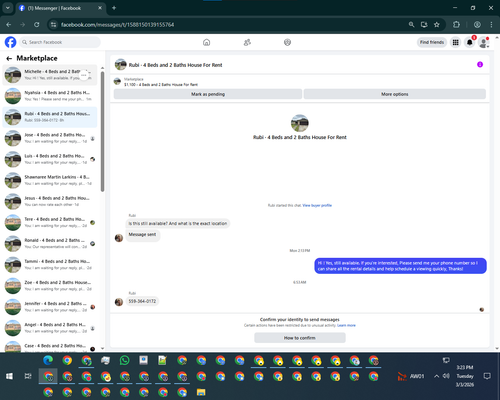500x400 pixels.
Task: Click the Find friends button
Action: click(x=432, y=42)
